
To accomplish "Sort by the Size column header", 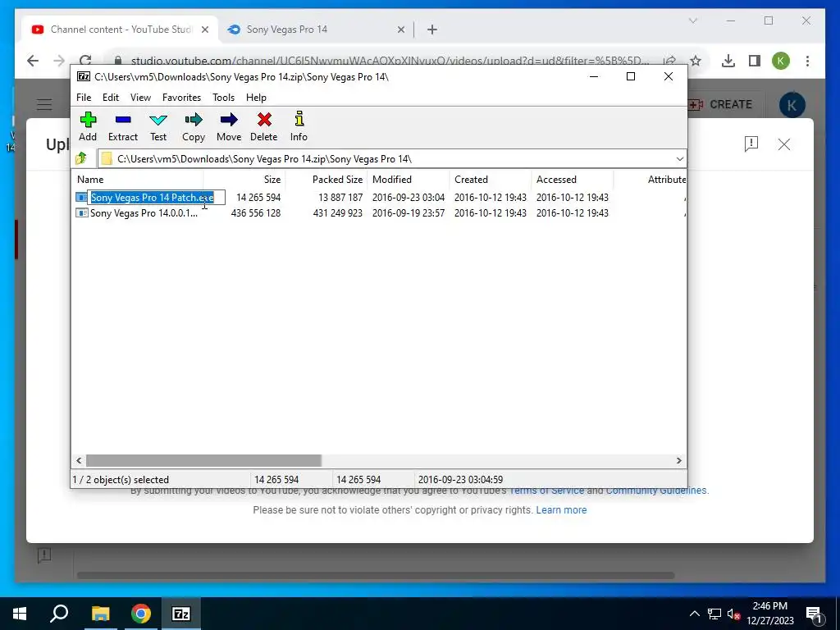I will coord(244,180).
